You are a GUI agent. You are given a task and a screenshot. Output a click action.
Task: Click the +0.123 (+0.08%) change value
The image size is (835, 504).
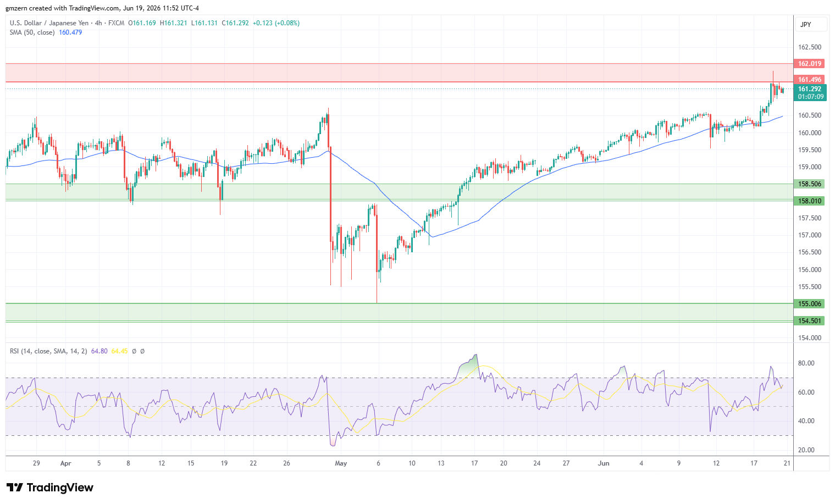pos(277,23)
